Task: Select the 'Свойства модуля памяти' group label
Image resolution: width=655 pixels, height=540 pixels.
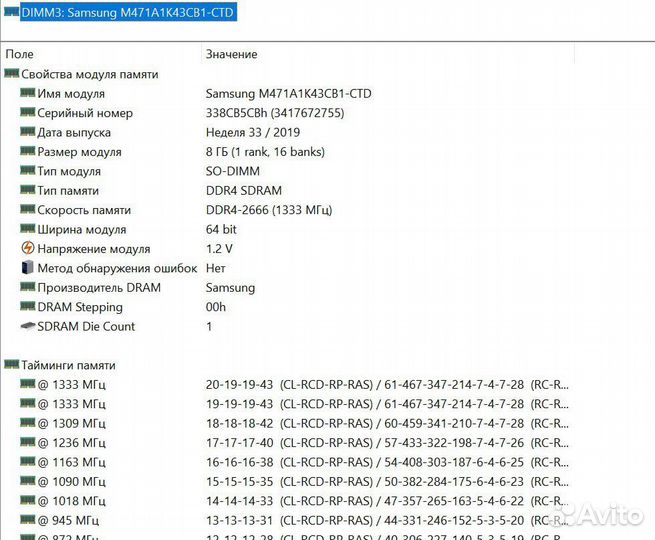Action: coord(90,74)
